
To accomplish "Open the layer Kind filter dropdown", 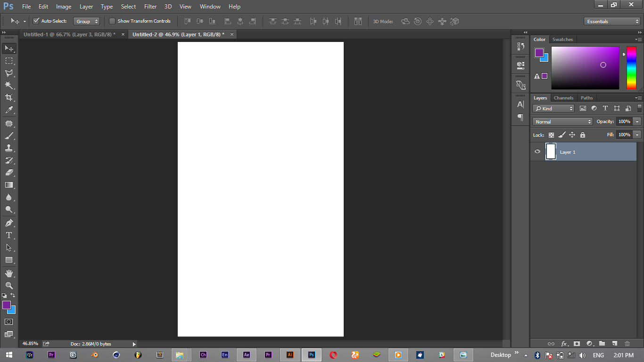I will (x=553, y=108).
